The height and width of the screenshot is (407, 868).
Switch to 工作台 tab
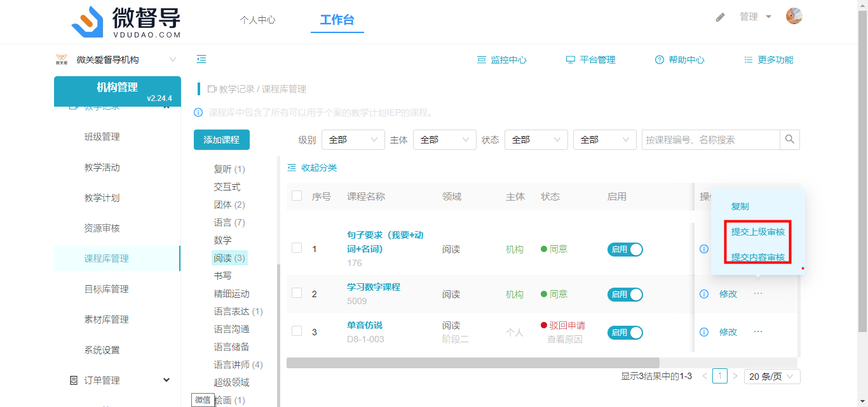[337, 20]
